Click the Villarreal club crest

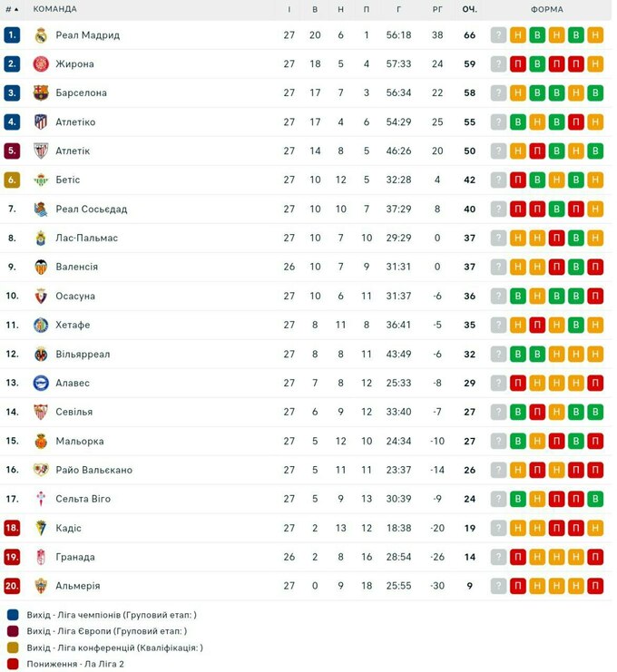click(40, 355)
